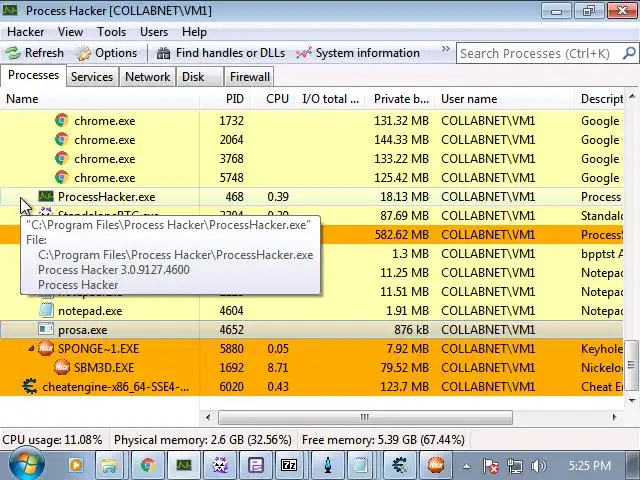This screenshot has width=640, height=480.
Task: Open the View menu
Action: click(x=70, y=32)
